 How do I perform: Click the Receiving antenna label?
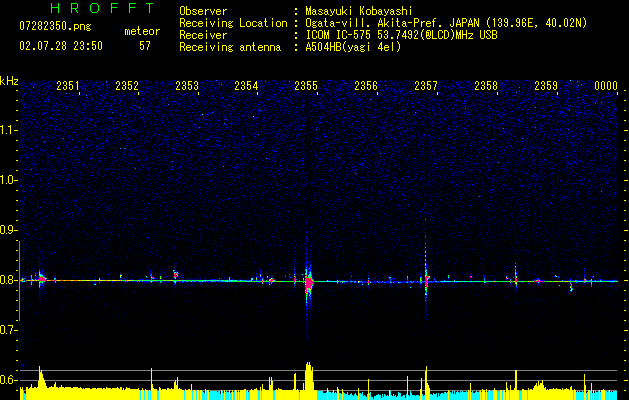(230, 47)
